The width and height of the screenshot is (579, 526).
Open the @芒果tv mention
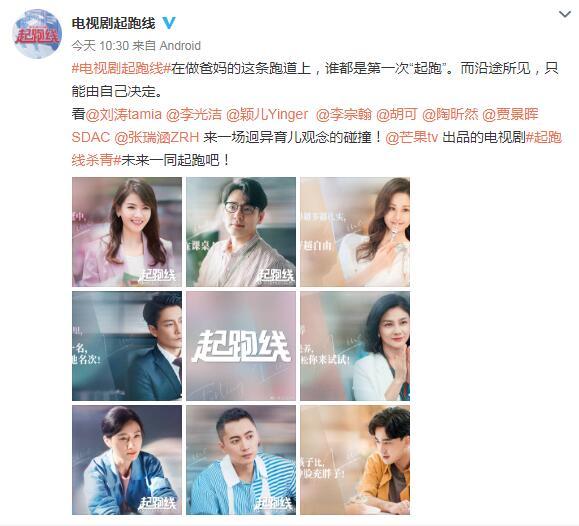pyautogui.click(x=412, y=137)
